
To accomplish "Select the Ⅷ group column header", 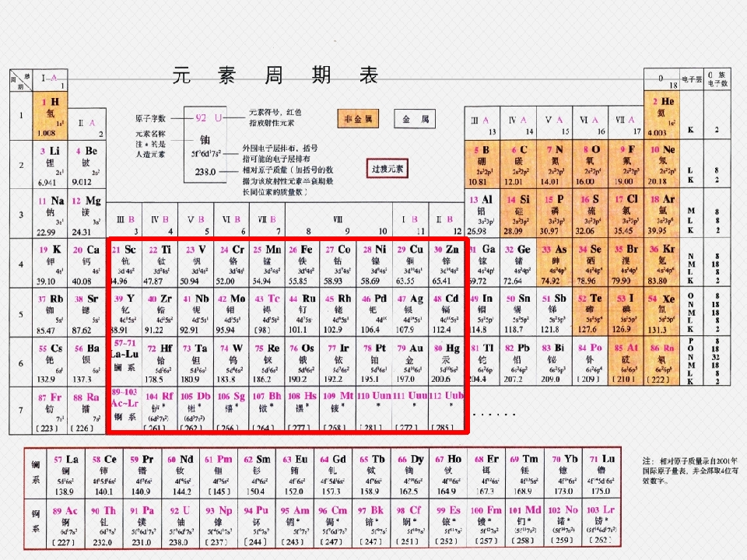I will point(338,220).
